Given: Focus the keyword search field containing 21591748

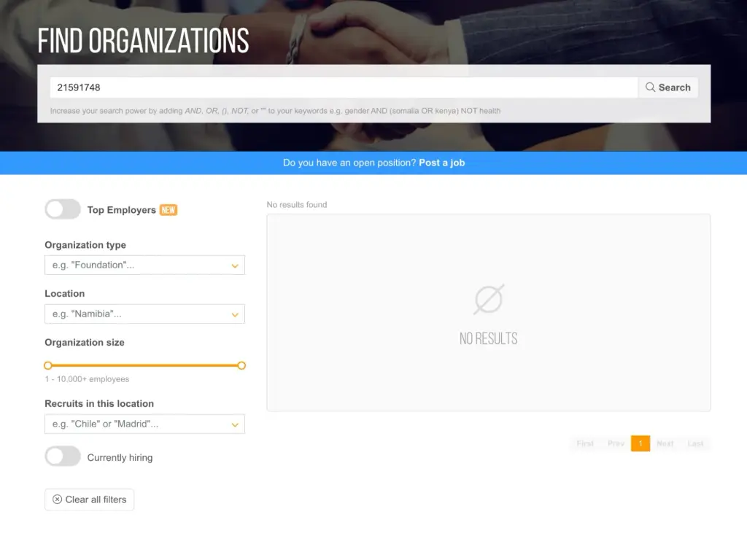Looking at the screenshot, I should (344, 87).
